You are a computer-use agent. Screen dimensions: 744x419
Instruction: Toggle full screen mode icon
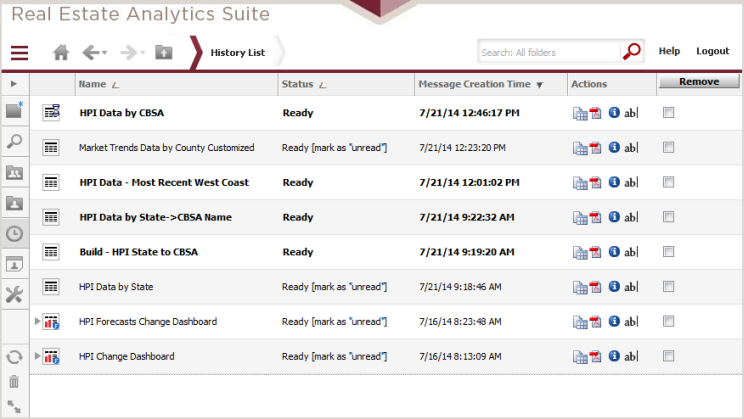point(14,406)
